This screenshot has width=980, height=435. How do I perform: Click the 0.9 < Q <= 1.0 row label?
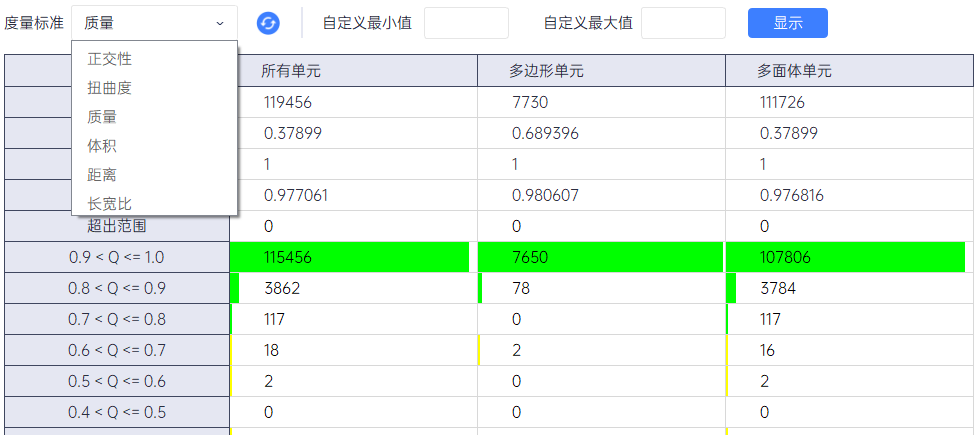[x=117, y=257]
